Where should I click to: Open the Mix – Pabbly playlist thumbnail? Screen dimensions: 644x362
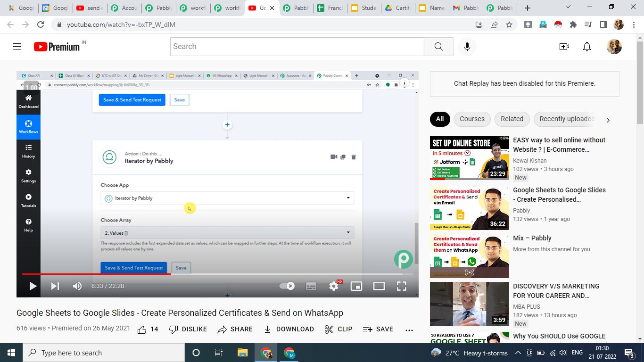470,256
